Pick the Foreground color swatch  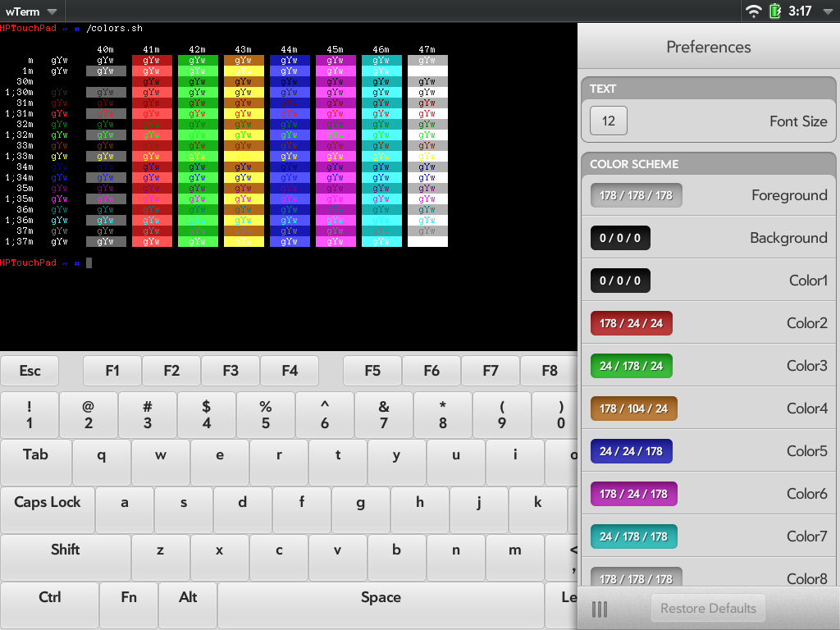coord(636,195)
